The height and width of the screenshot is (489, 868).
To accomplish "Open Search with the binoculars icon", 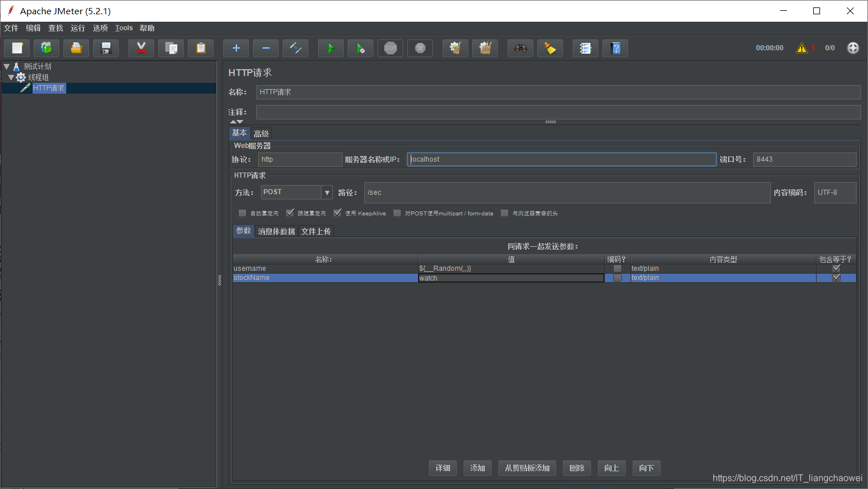I will click(520, 49).
